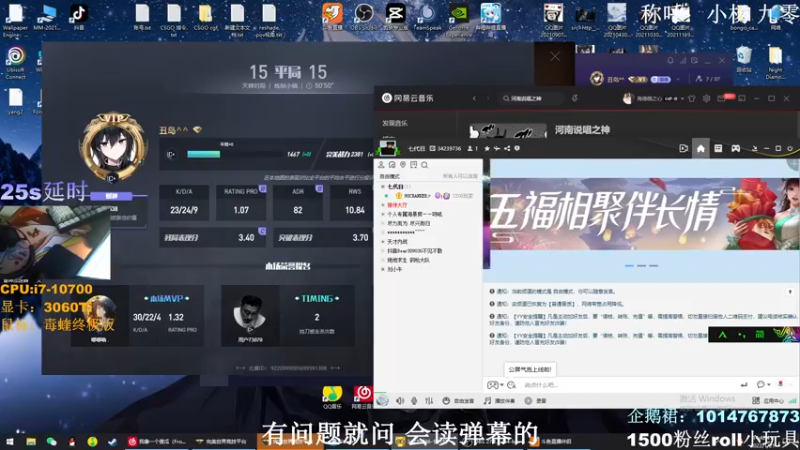Click the player rating progress bar
Viewport: 800px width, 450px height.
(x=235, y=154)
